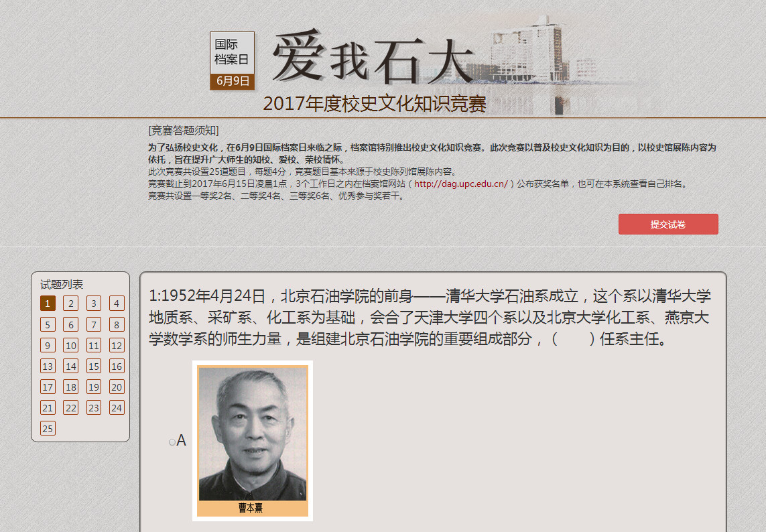Open question 13
This screenshot has height=532, width=766.
coord(48,367)
